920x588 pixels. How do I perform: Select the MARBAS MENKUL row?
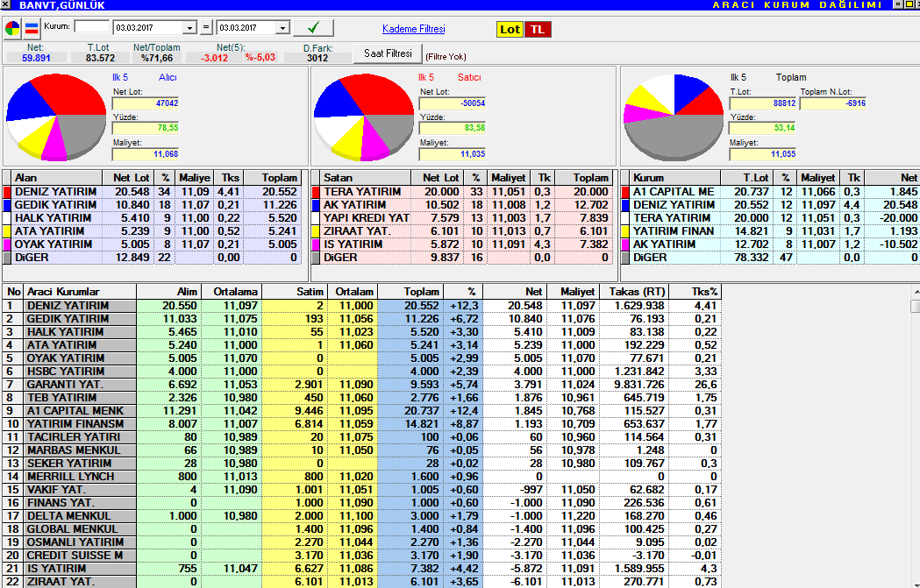[x=362, y=450]
